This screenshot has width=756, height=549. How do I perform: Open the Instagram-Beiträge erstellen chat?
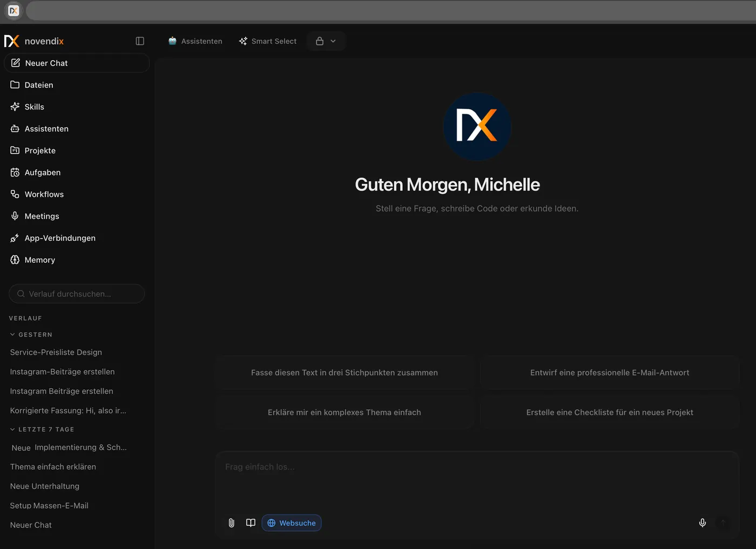(x=63, y=371)
